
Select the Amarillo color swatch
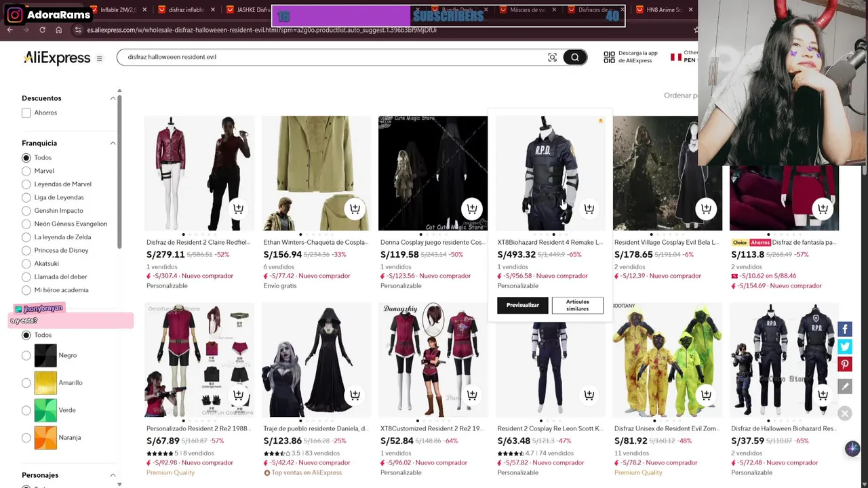click(45, 383)
